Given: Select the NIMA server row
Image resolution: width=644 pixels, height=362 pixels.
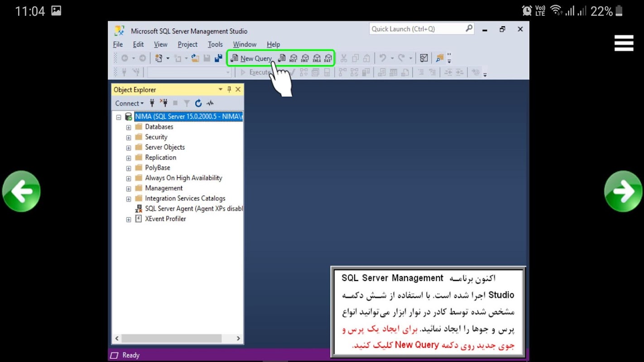Looking at the screenshot, I should pyautogui.click(x=189, y=117).
